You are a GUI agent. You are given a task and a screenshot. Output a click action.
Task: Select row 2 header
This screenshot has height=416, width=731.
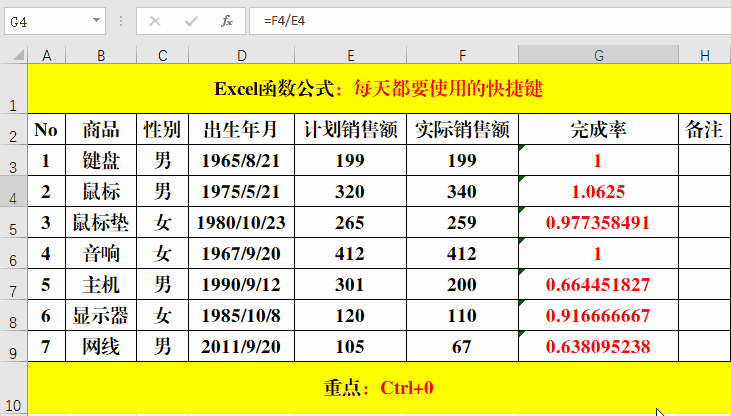point(14,129)
